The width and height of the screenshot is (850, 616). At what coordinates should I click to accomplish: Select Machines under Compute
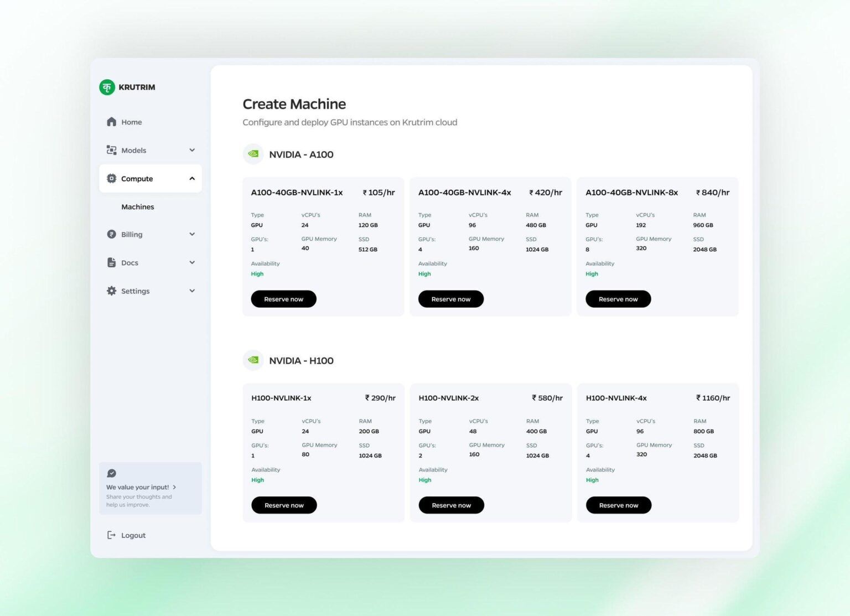tap(138, 206)
